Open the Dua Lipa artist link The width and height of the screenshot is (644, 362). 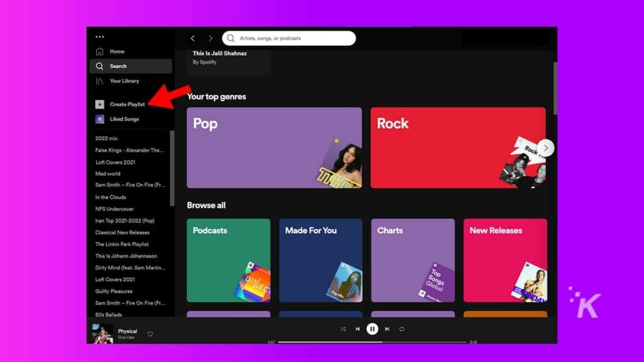point(126,337)
